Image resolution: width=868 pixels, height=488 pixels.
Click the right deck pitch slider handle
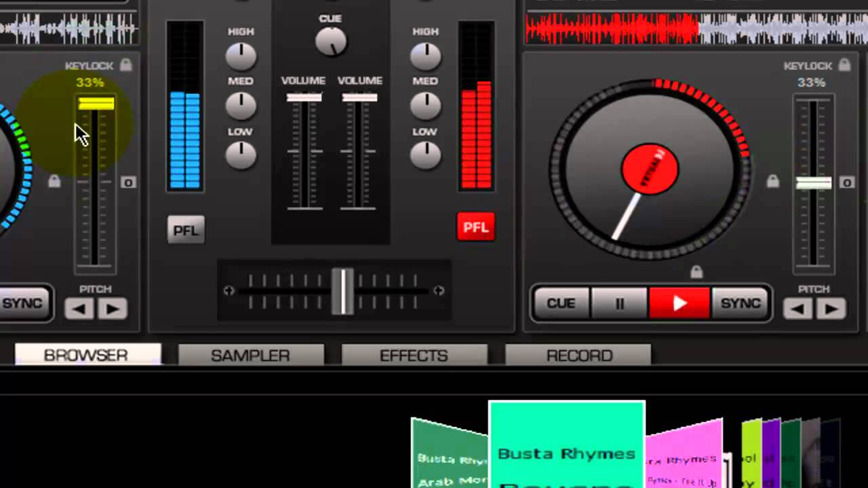[x=814, y=183]
